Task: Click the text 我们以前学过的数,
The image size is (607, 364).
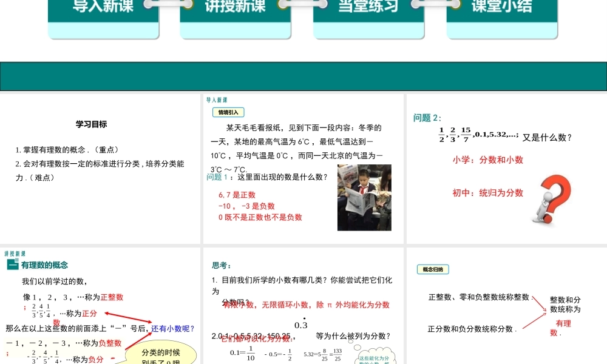Action: point(55,281)
